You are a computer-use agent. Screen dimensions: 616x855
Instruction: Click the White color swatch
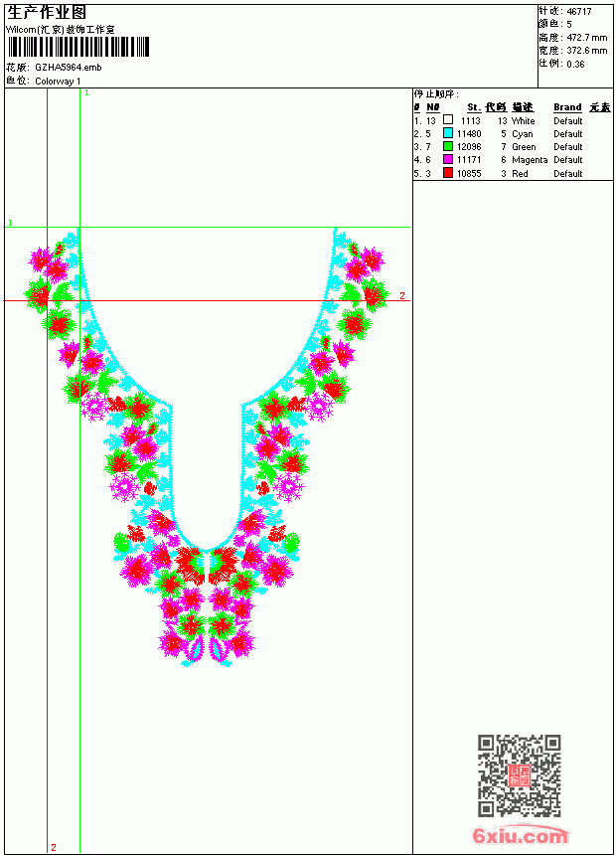pos(448,119)
